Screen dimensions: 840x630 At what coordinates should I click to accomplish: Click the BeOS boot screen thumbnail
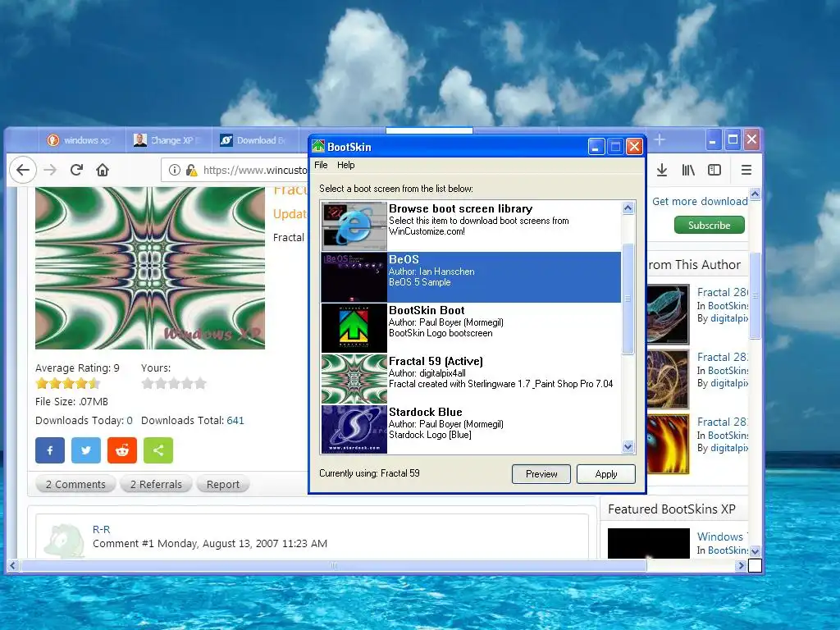[x=354, y=277]
